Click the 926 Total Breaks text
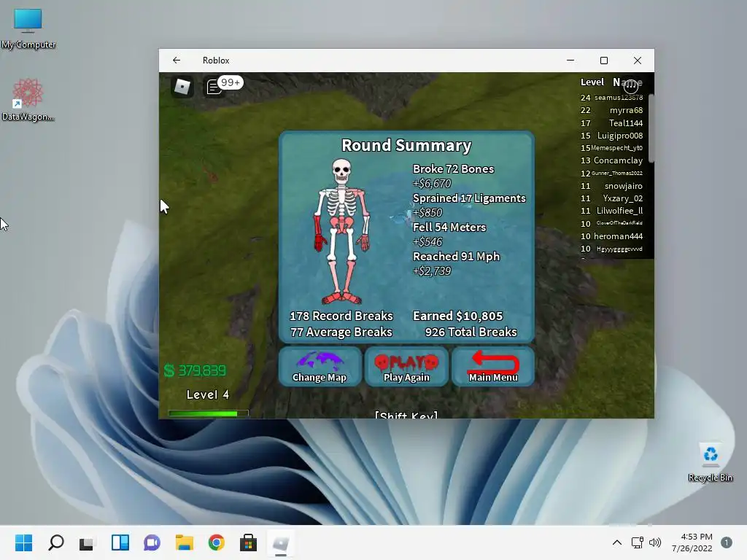Screen dimensions: 747x560 click(471, 332)
